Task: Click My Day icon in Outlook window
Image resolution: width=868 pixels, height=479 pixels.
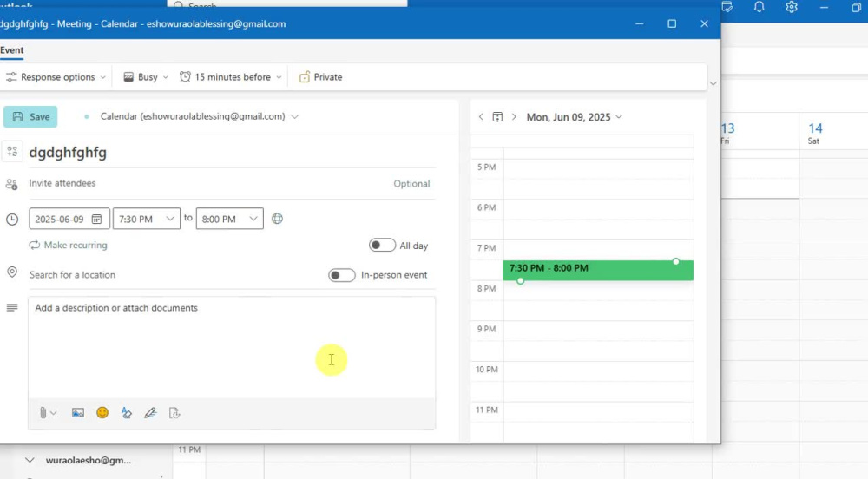Action: (x=727, y=7)
